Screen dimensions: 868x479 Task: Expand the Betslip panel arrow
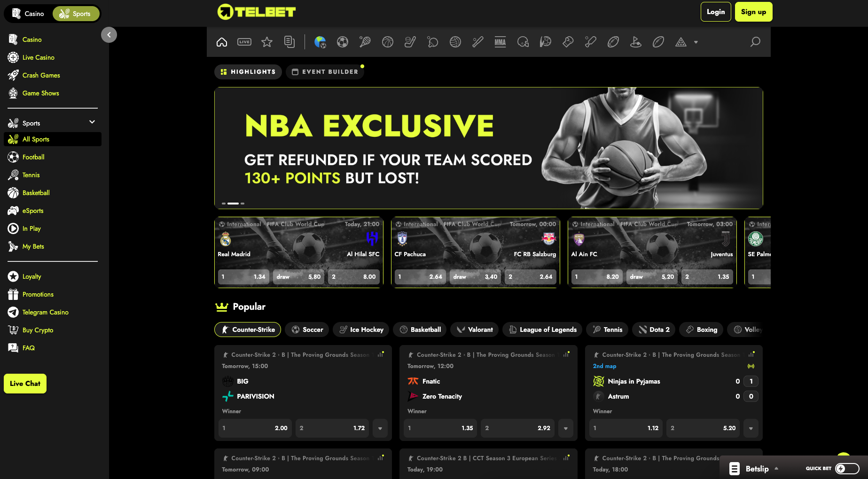click(776, 469)
